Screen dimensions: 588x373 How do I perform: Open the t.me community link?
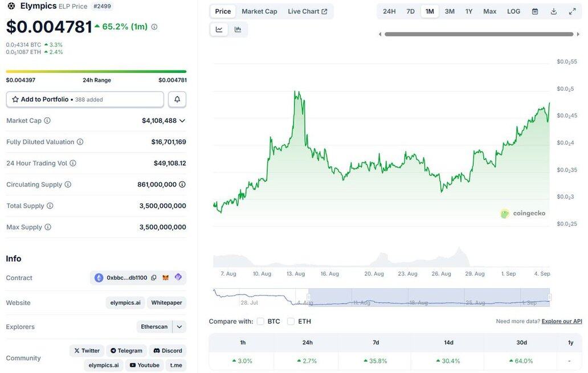click(176, 365)
